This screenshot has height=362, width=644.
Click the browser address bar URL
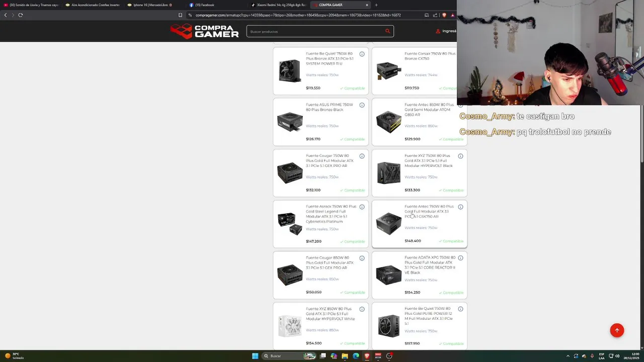click(x=298, y=15)
